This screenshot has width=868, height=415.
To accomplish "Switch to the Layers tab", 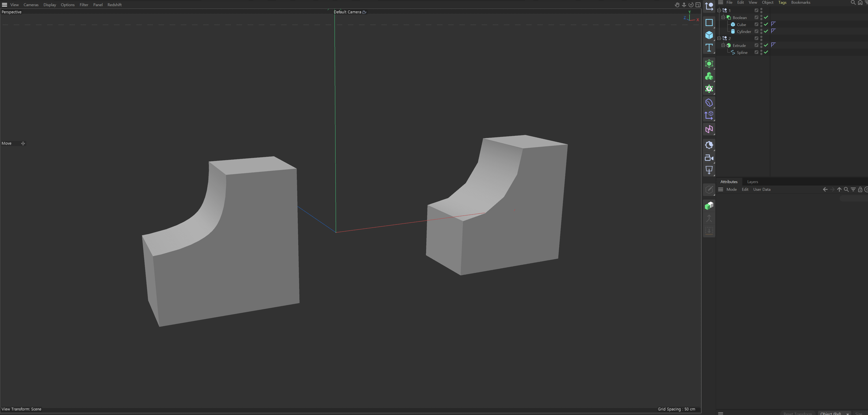I will [752, 182].
